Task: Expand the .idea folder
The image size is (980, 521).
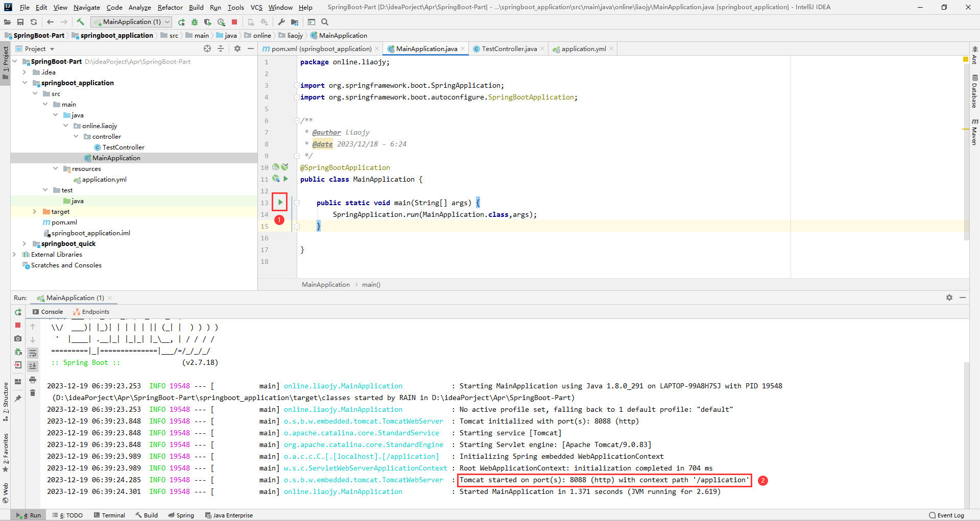Action: tap(25, 72)
